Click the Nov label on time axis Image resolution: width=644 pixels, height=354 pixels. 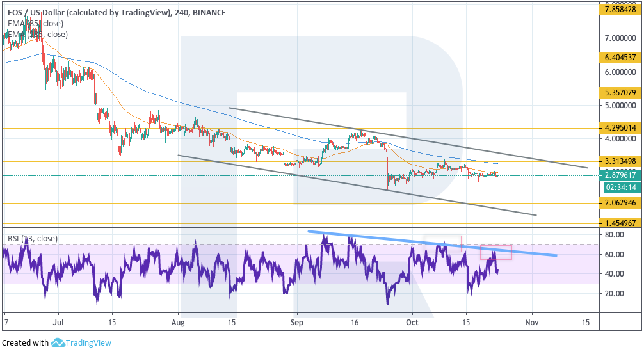click(531, 321)
